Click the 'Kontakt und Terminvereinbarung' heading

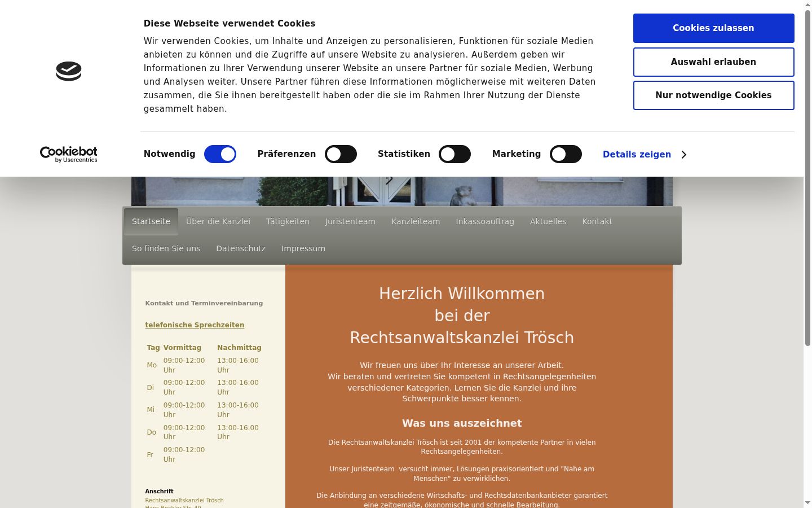coord(204,303)
